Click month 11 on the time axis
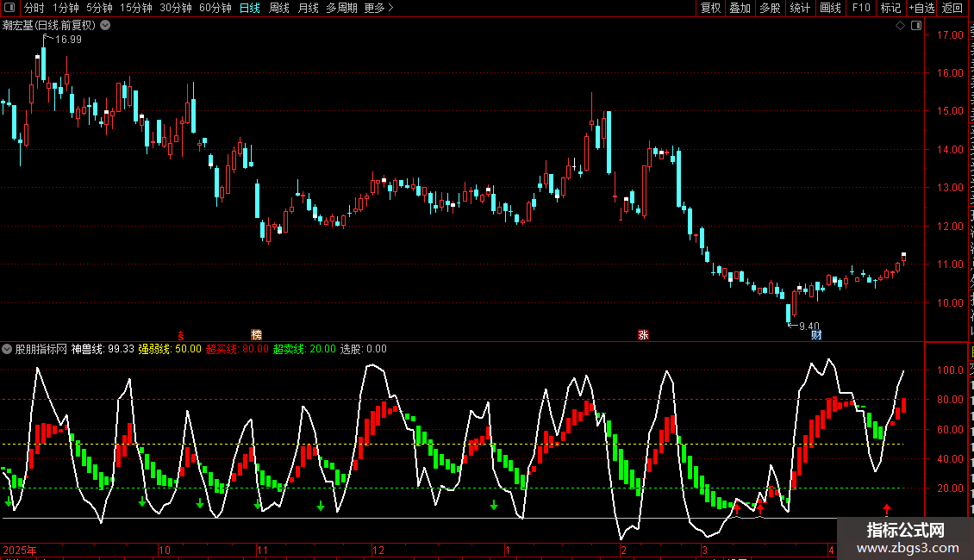 click(x=262, y=550)
